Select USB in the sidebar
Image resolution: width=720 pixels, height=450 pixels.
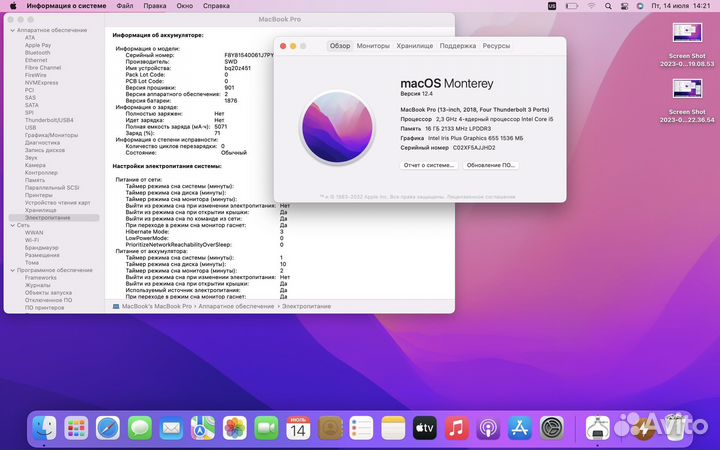(30, 128)
